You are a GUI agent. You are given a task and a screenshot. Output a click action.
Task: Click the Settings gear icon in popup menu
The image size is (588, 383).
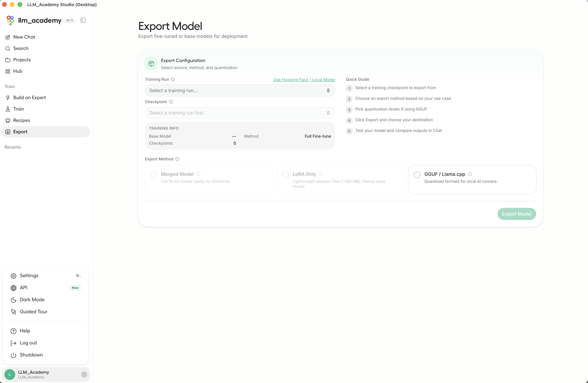pyautogui.click(x=14, y=276)
